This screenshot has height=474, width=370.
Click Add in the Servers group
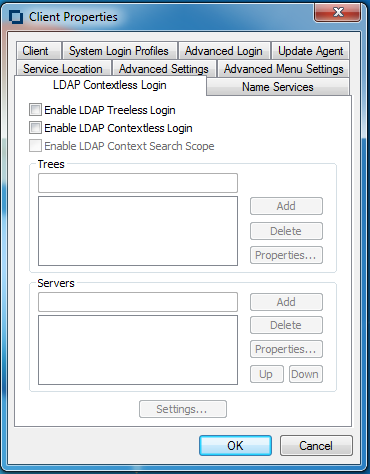286,302
